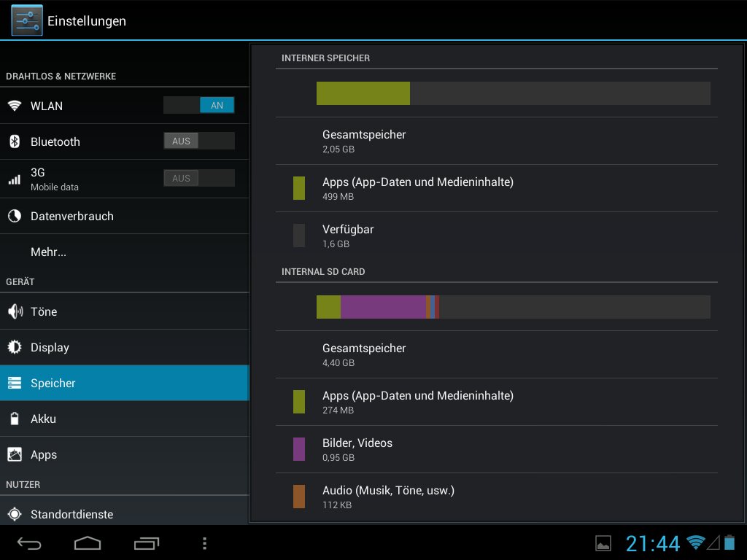Click the Bluetooth symbol icon
The image size is (747, 560).
point(15,141)
